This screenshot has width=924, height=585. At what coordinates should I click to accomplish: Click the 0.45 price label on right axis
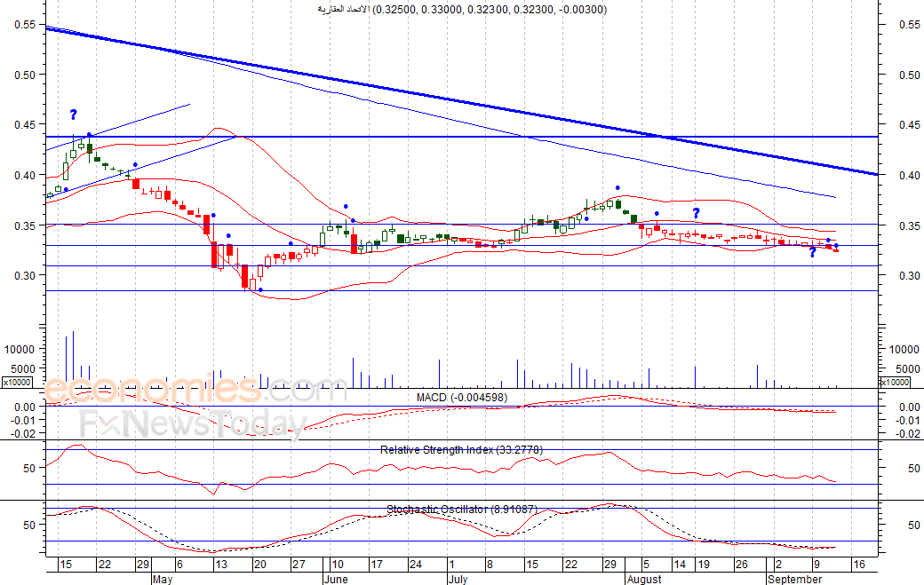910,125
